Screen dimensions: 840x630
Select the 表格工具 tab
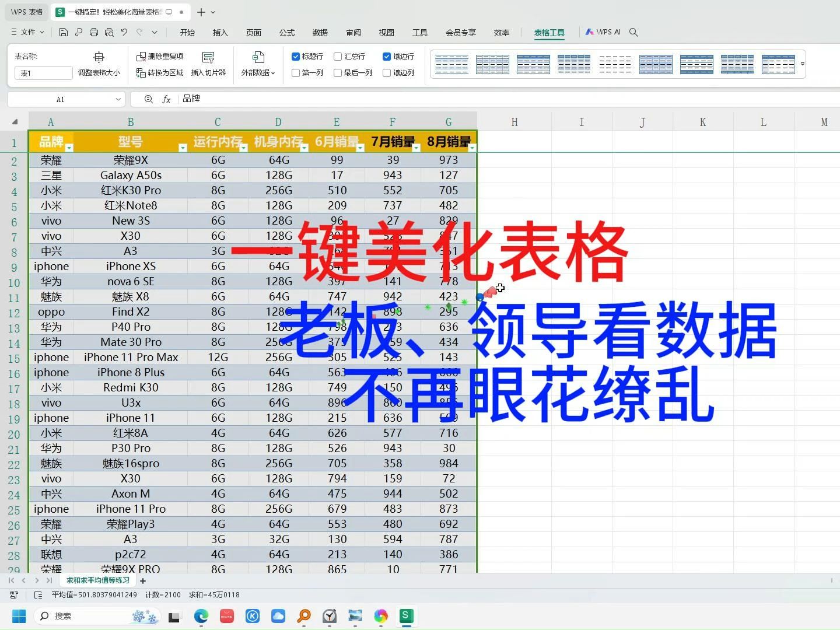click(x=549, y=33)
